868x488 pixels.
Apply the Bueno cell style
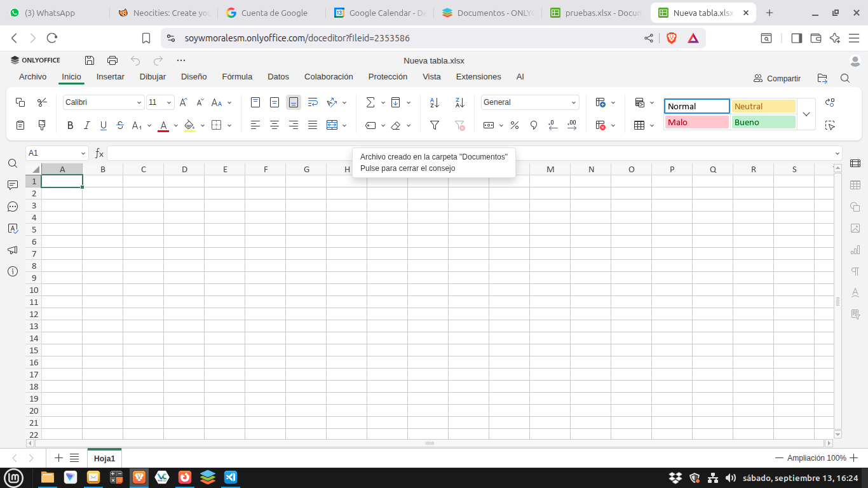pyautogui.click(x=763, y=122)
